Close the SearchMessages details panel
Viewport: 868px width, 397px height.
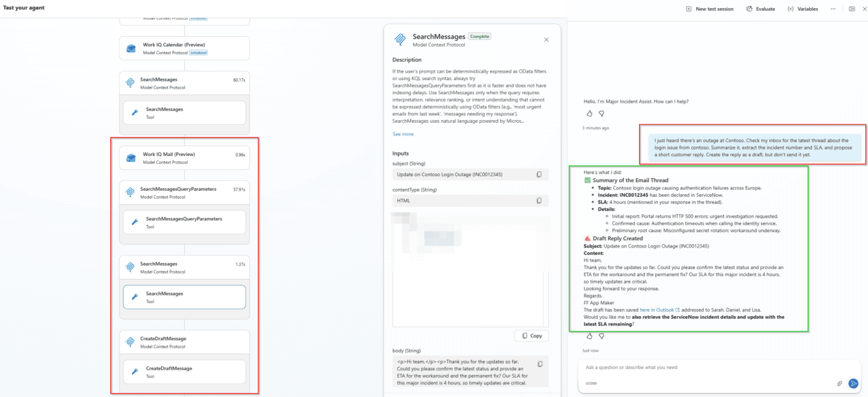pyautogui.click(x=546, y=40)
